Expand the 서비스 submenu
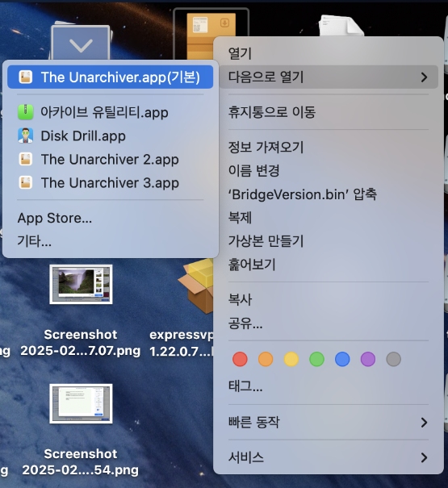 [x=329, y=457]
